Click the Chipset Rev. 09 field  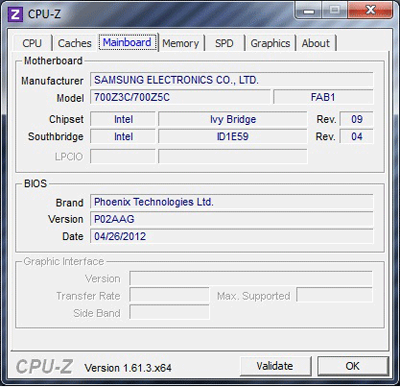(x=356, y=119)
